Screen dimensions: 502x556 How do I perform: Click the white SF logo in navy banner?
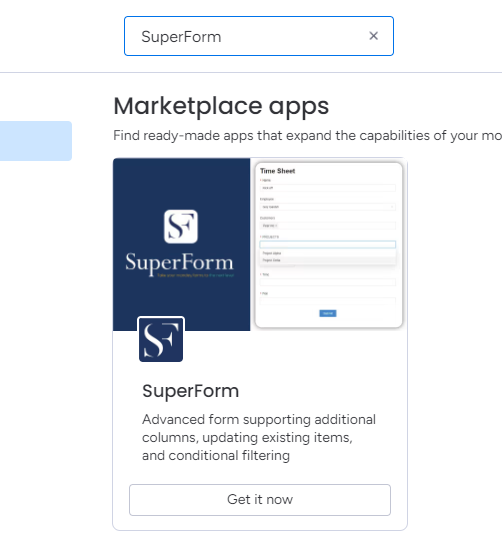click(181, 227)
